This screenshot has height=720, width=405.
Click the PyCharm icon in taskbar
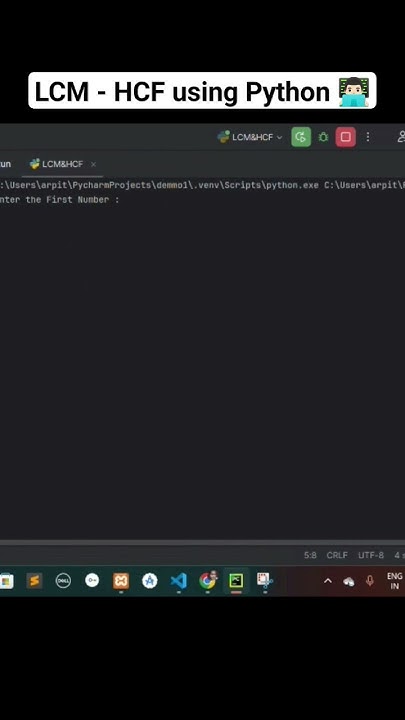click(236, 581)
